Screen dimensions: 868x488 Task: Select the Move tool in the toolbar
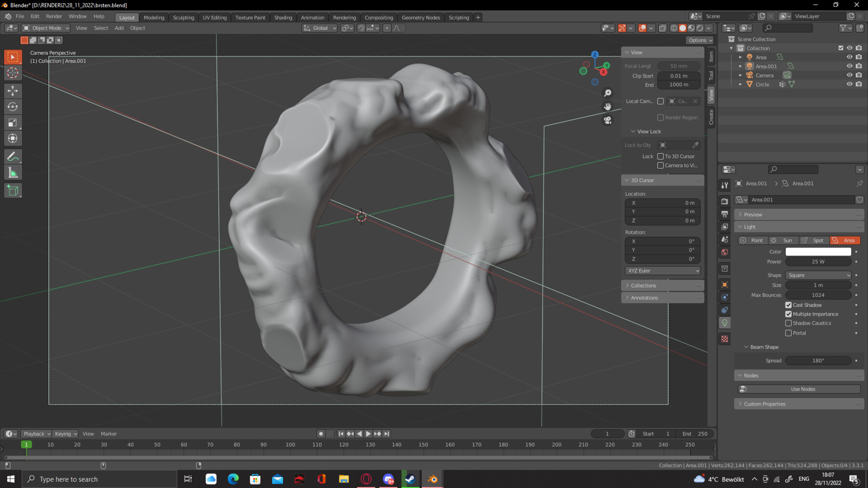pyautogui.click(x=13, y=91)
